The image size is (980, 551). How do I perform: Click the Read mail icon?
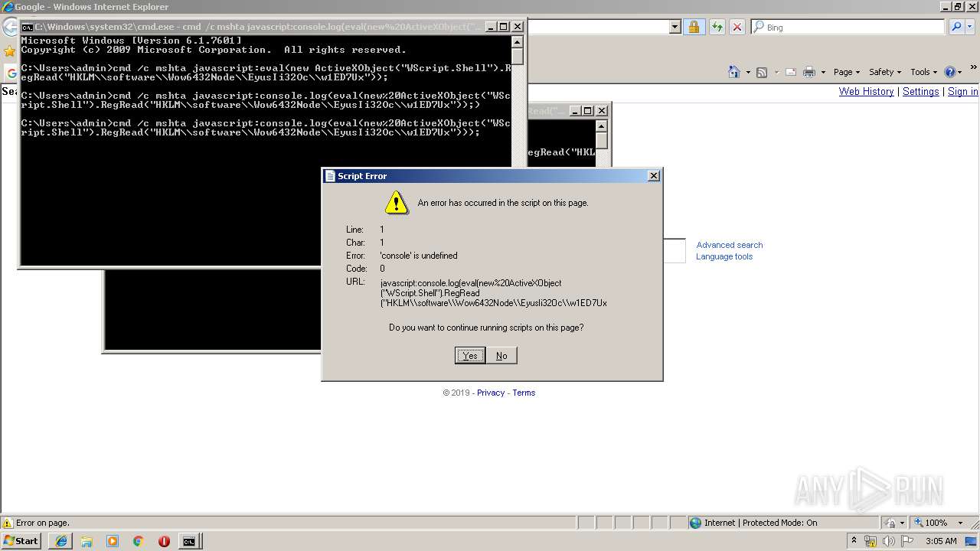point(790,72)
